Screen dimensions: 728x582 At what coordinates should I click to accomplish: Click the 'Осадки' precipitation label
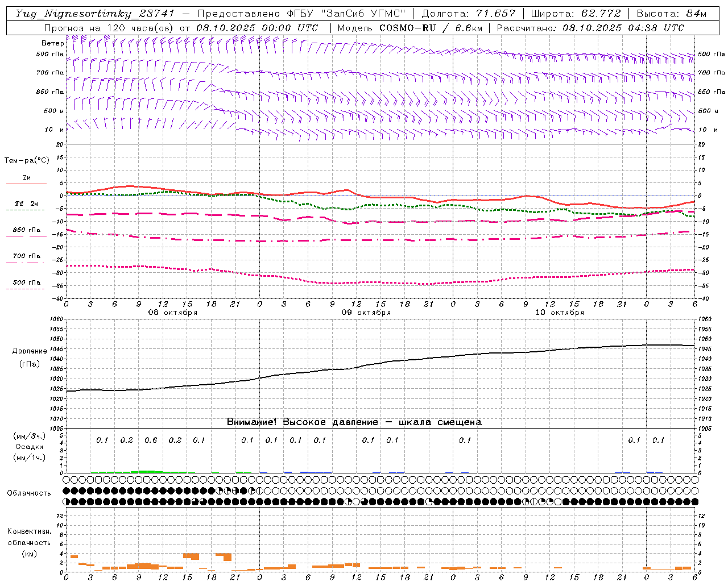point(29,447)
